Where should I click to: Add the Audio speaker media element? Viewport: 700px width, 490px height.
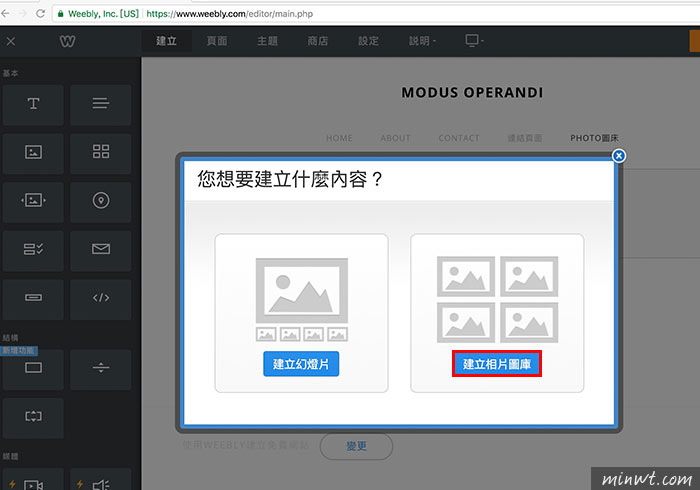click(100, 481)
